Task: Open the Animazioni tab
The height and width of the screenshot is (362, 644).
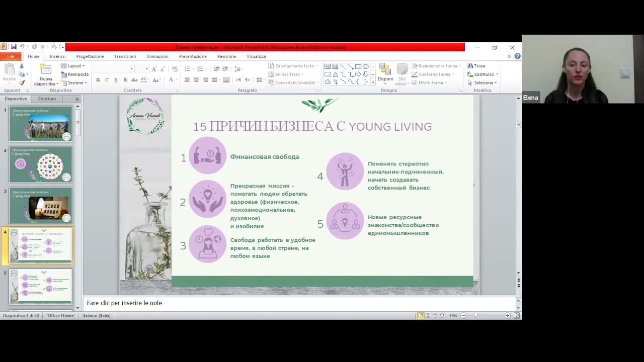Action: coord(157,56)
